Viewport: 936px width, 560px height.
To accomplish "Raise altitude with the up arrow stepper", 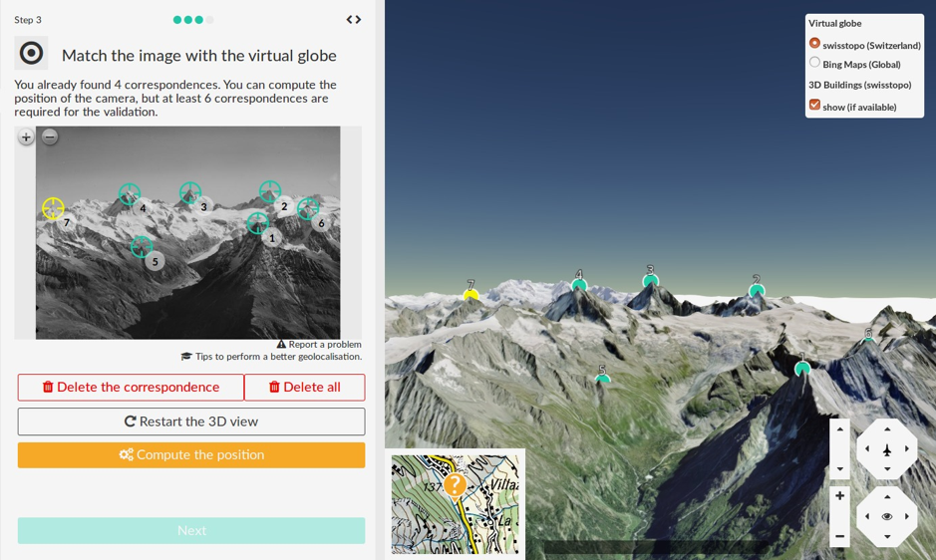I will 840,429.
